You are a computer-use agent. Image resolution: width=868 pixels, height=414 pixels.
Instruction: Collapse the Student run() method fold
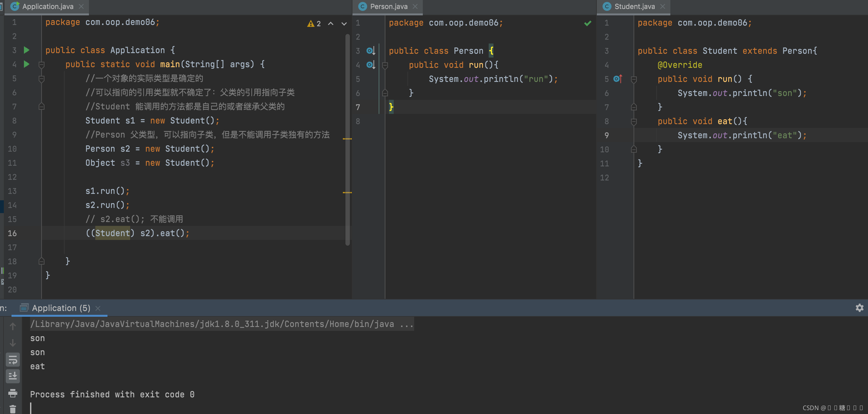[x=634, y=79]
